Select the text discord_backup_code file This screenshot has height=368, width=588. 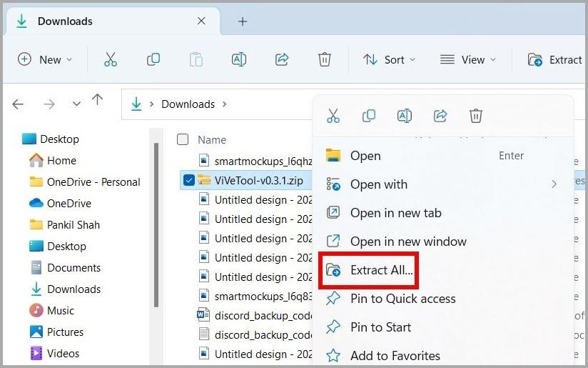point(255,334)
